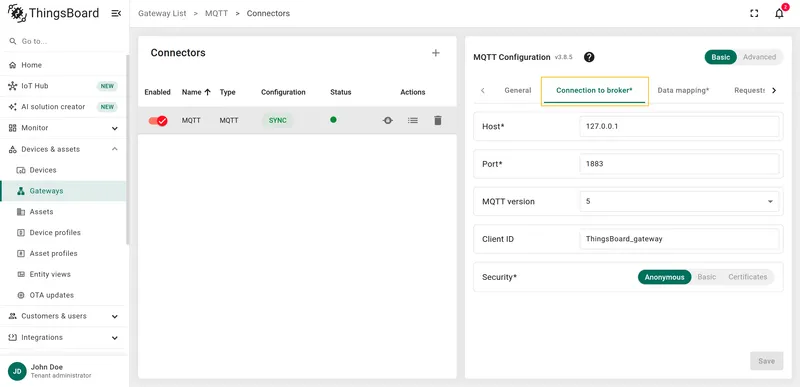Click the Device profiles icon
Image resolution: width=800 pixels, height=387 pixels.
(21, 233)
